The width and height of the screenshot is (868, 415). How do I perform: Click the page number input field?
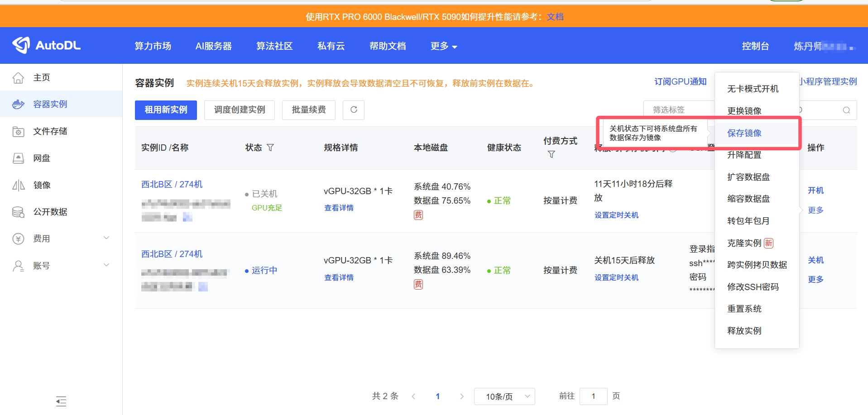(x=593, y=396)
